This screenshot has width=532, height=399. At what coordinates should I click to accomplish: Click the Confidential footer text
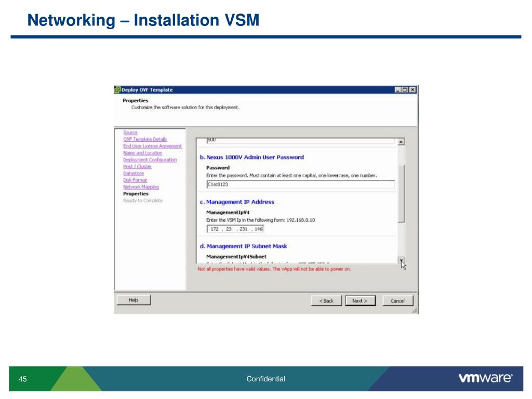265,379
